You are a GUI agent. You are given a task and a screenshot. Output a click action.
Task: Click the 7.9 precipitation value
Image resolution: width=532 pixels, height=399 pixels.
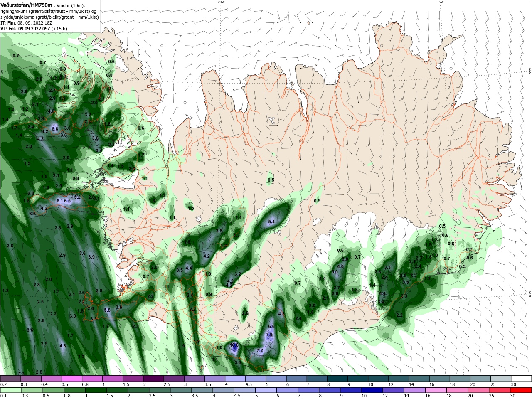269,335
